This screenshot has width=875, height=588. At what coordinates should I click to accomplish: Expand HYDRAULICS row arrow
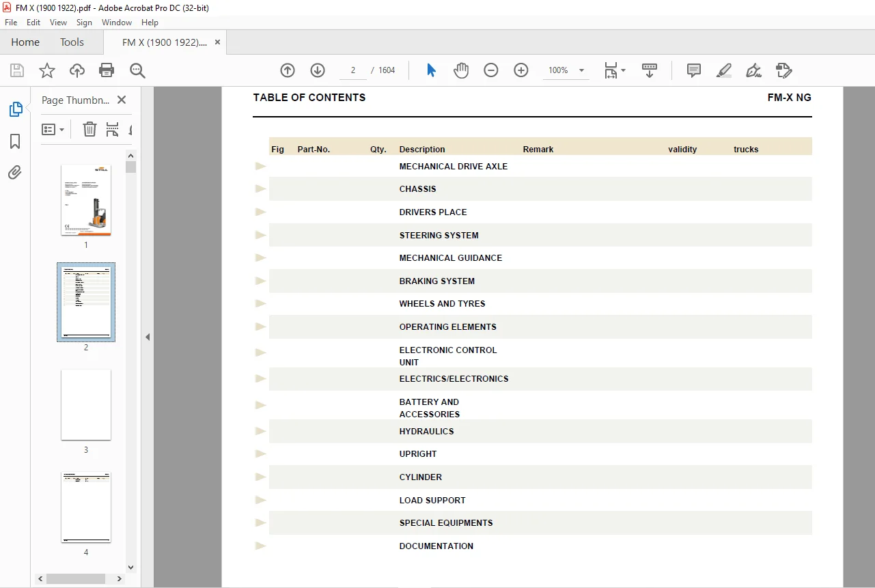coord(260,431)
